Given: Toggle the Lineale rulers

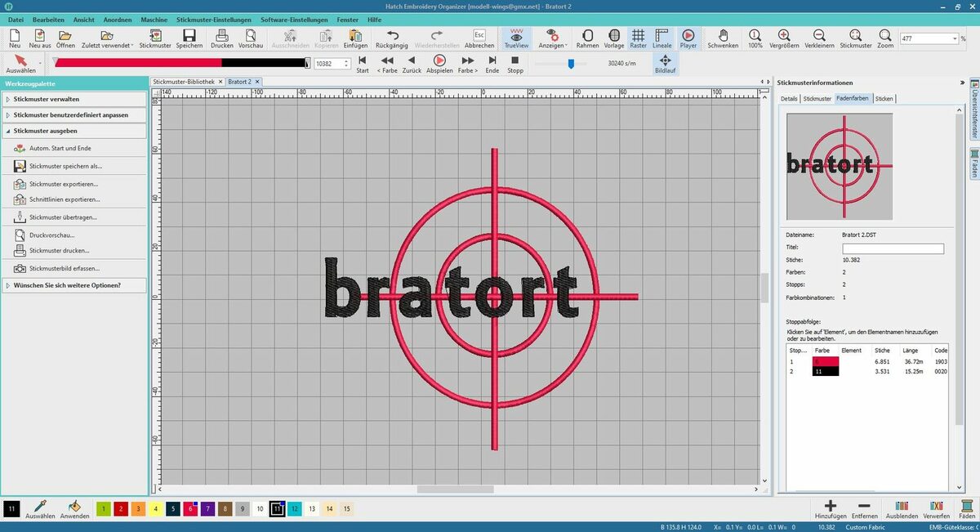Looking at the screenshot, I should [662, 39].
